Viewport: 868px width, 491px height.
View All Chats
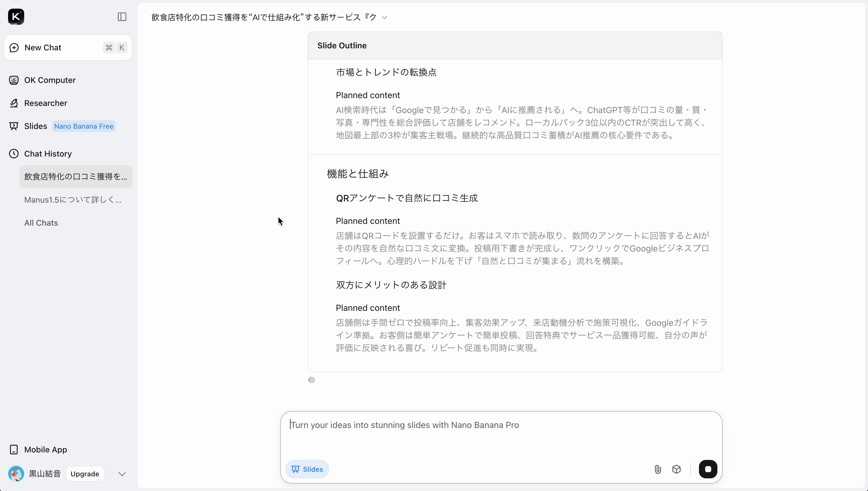[41, 223]
